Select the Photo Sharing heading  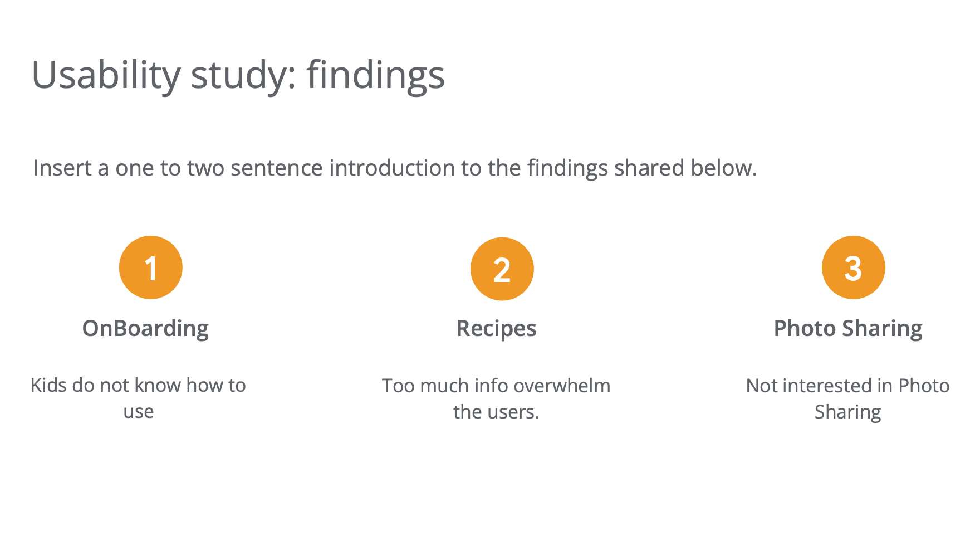848,329
